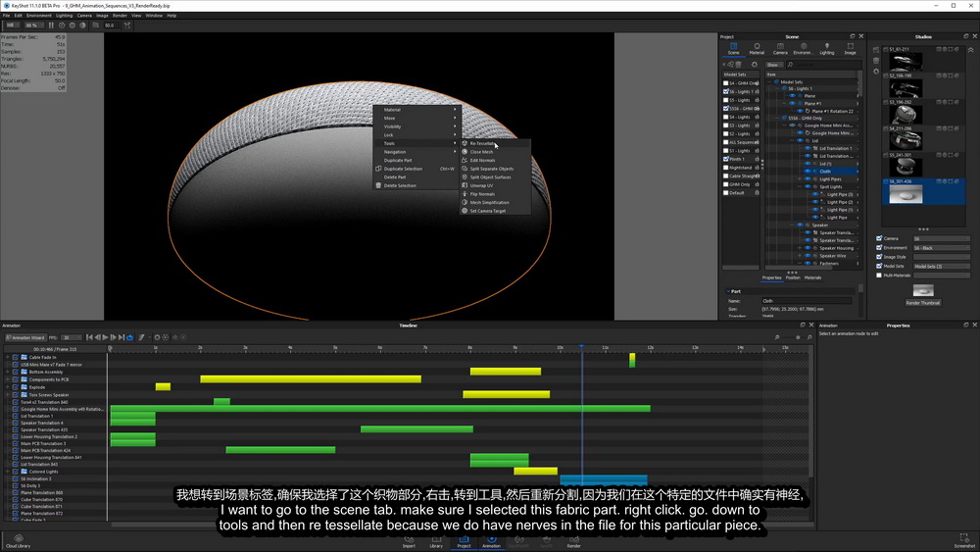The image size is (980, 552).
Task: Expand the Cable Fade In animation folder
Action: (8, 358)
